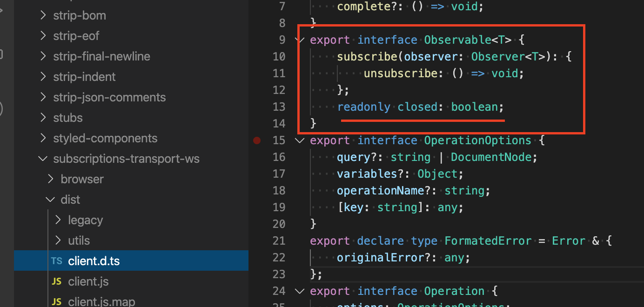Expand the utils folder chevron
The height and width of the screenshot is (307, 644).
pos(58,240)
